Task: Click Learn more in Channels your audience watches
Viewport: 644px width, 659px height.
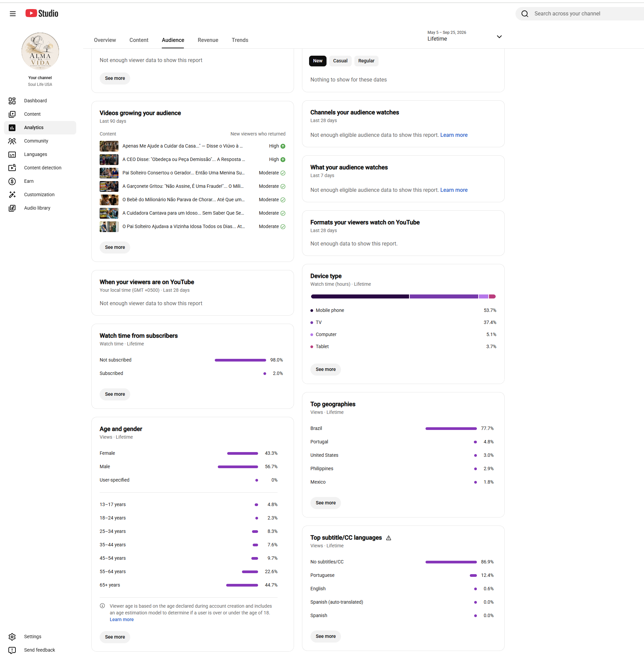Action: (x=454, y=135)
